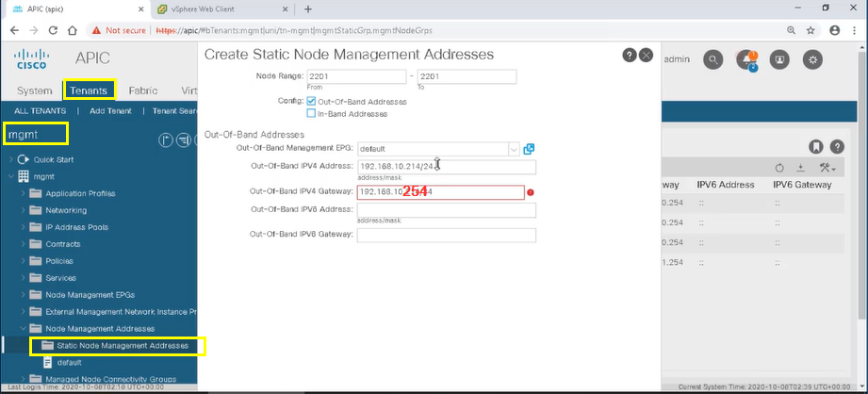The image size is (868, 394).
Task: Open the dialog help question-mark icon
Action: (x=629, y=56)
